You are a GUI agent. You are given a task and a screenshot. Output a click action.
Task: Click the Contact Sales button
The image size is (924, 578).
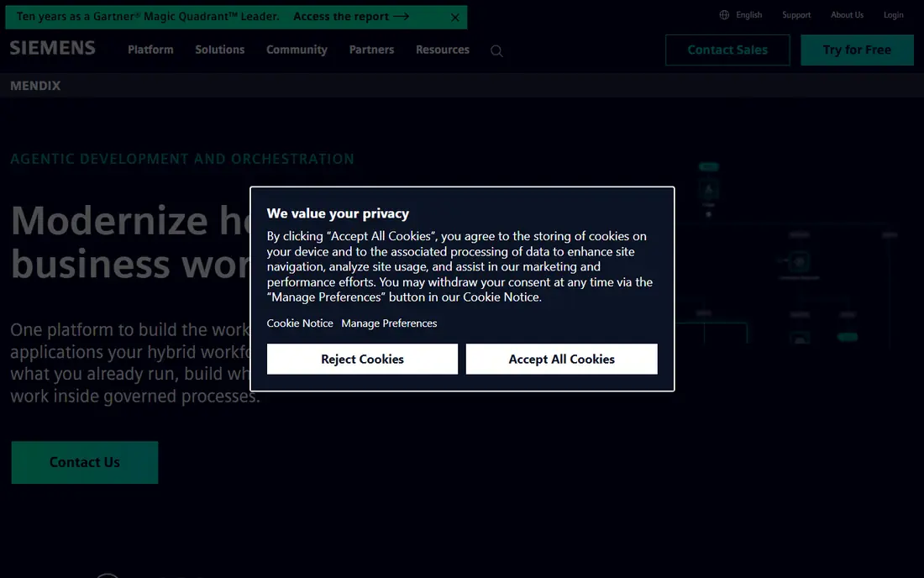click(x=727, y=50)
